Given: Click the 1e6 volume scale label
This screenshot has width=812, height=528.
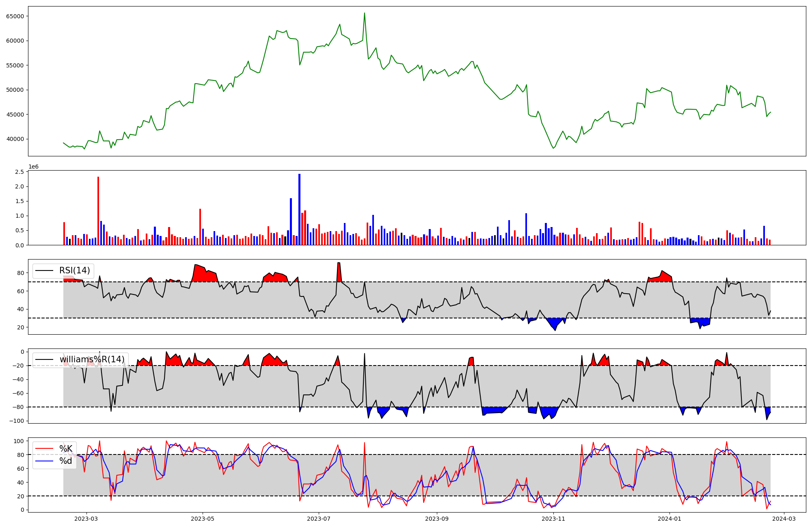Looking at the screenshot, I should 33,167.
